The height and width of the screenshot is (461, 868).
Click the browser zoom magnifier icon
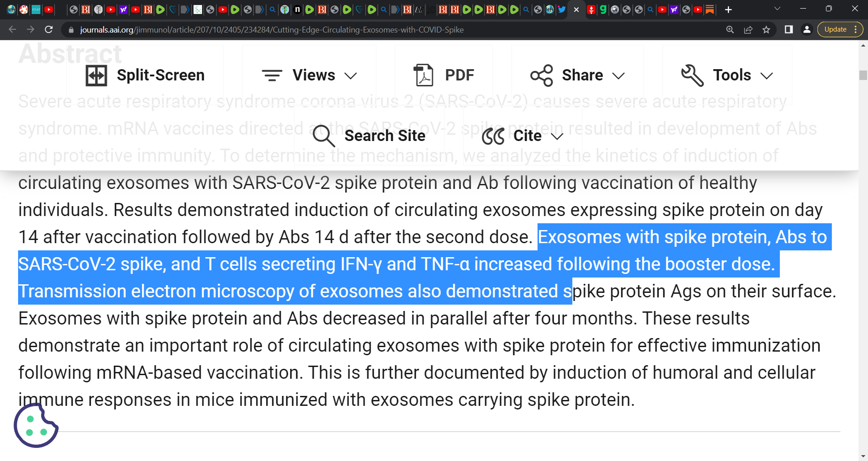point(730,30)
